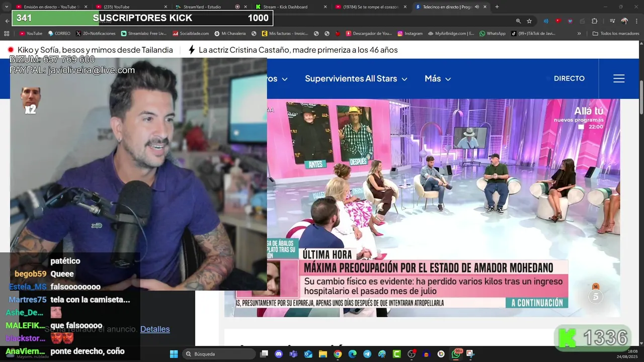The image size is (644, 362).
Task: Go back with the browser back arrow
Action: 7,21
